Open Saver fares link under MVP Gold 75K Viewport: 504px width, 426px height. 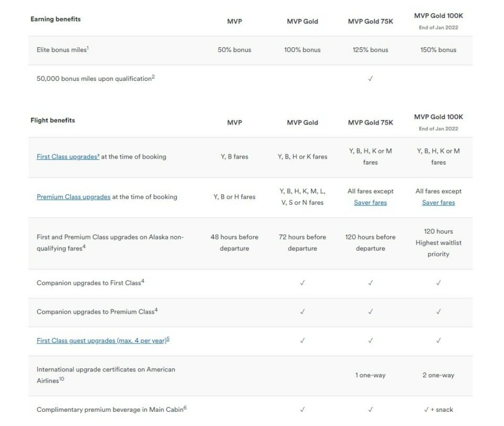[370, 203]
